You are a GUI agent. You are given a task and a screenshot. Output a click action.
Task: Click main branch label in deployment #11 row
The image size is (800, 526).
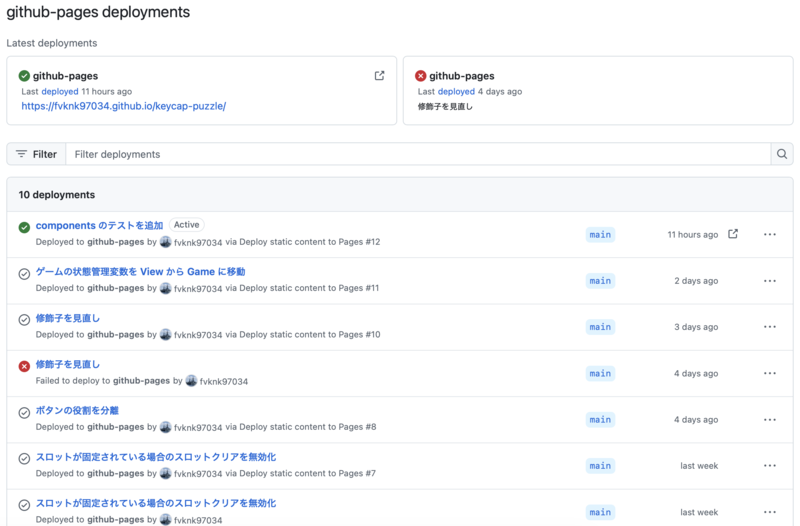pyautogui.click(x=600, y=281)
